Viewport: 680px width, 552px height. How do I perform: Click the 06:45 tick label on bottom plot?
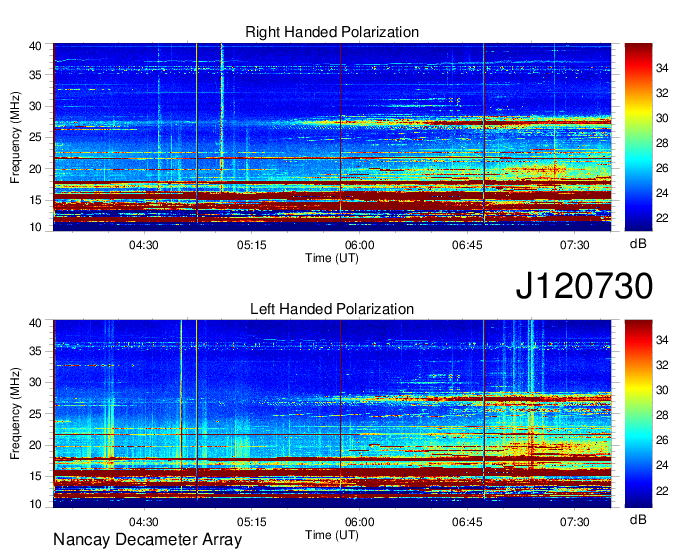pyautogui.click(x=467, y=522)
